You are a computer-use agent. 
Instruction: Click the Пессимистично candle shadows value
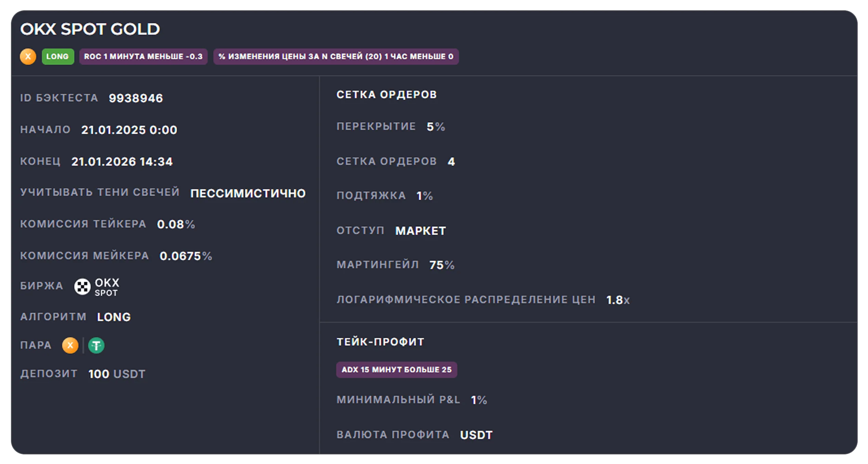(x=248, y=193)
